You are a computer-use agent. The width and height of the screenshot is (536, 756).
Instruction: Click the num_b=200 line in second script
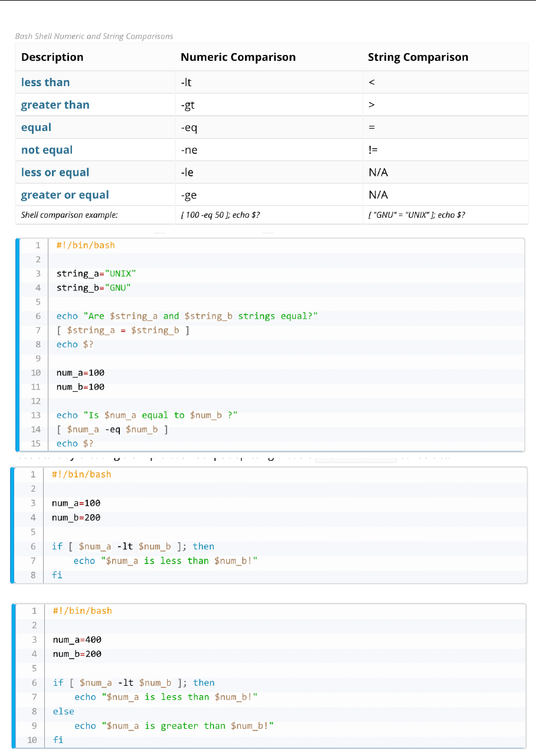coord(76,518)
